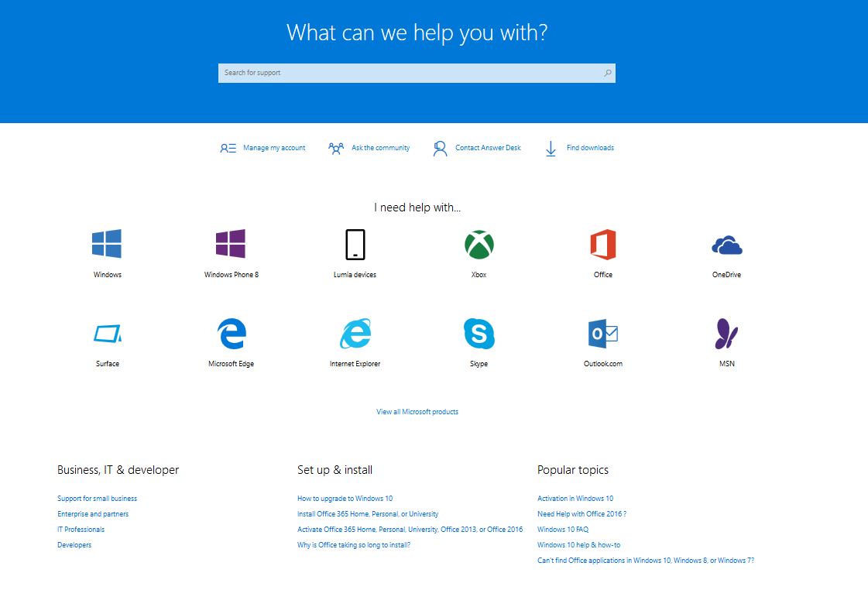This screenshot has width=868, height=590.
Task: Open Need Help with Office 2016 link
Action: click(x=582, y=514)
